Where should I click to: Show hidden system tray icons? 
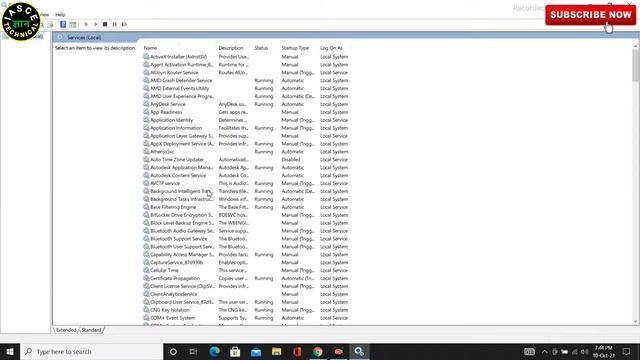tap(544, 351)
